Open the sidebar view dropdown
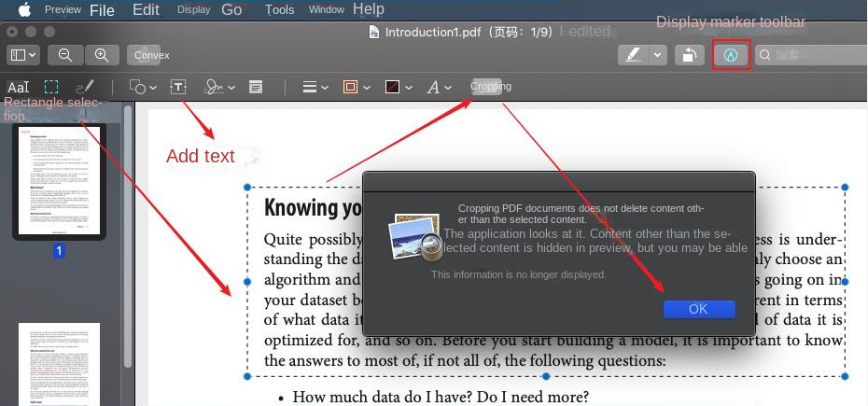The width and height of the screenshot is (868, 406). [x=22, y=55]
